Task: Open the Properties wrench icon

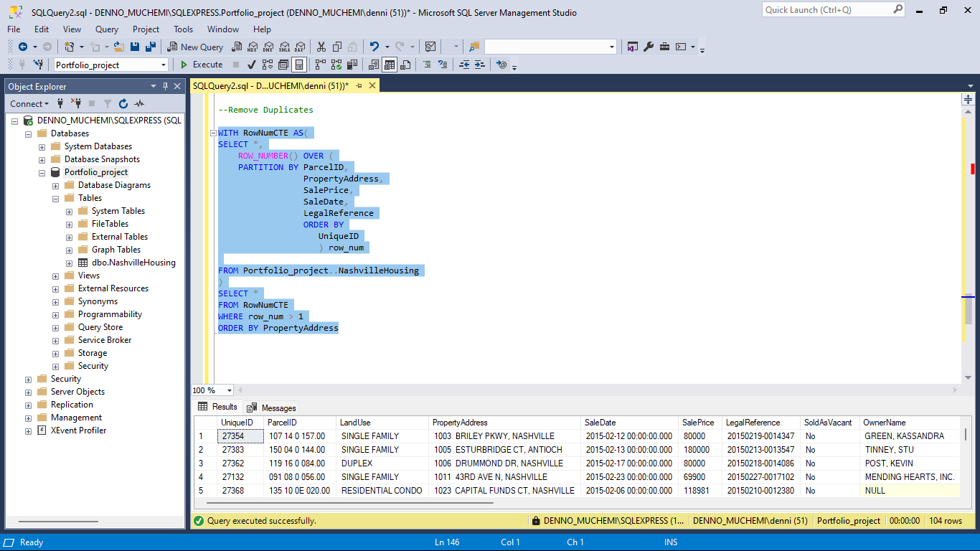Action: (649, 47)
